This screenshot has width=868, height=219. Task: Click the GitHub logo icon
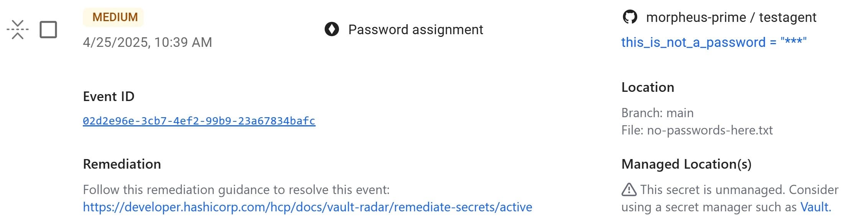tap(630, 17)
